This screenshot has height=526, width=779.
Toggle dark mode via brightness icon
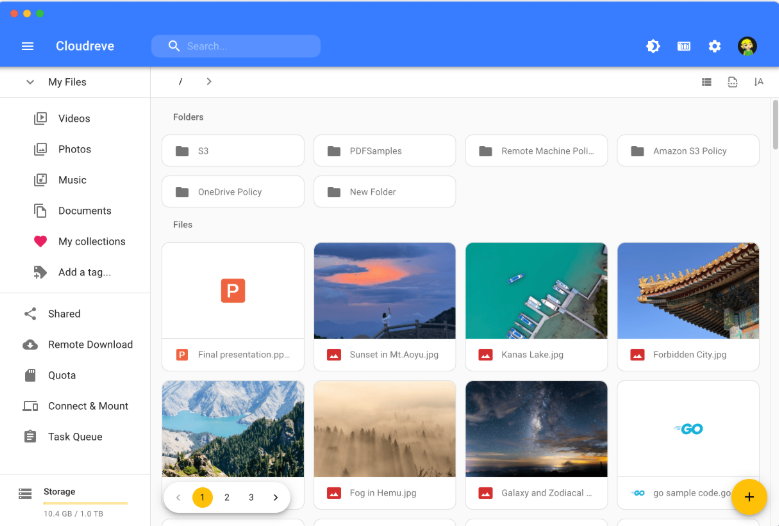click(653, 46)
